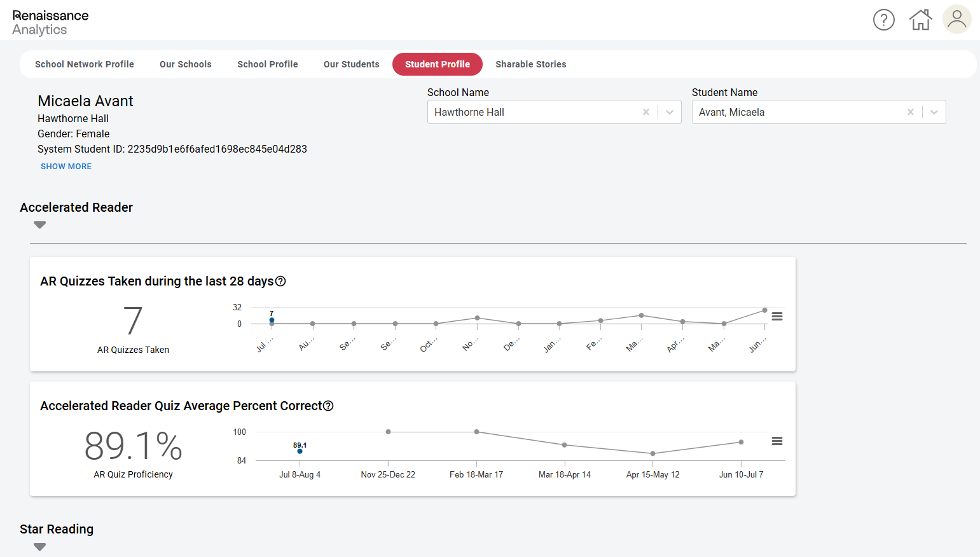The width and height of the screenshot is (980, 557).
Task: Open the Sharable Stories tab
Action: (531, 64)
